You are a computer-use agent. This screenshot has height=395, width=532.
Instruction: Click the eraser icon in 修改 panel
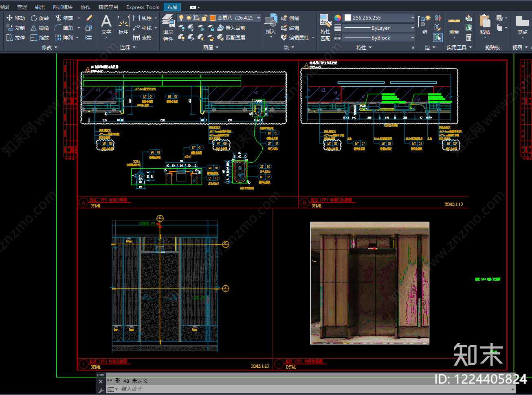click(88, 18)
